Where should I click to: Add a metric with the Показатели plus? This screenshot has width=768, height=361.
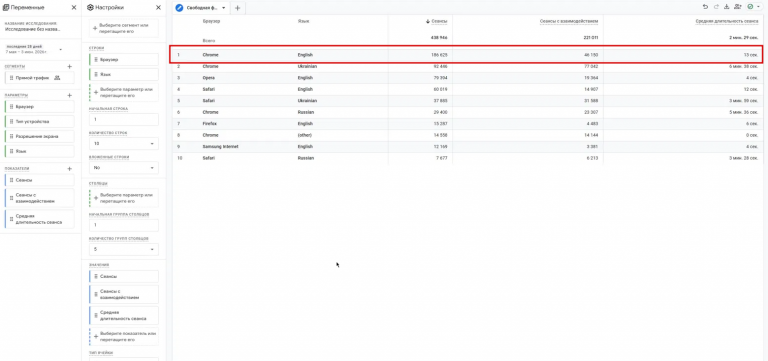[x=70, y=168]
